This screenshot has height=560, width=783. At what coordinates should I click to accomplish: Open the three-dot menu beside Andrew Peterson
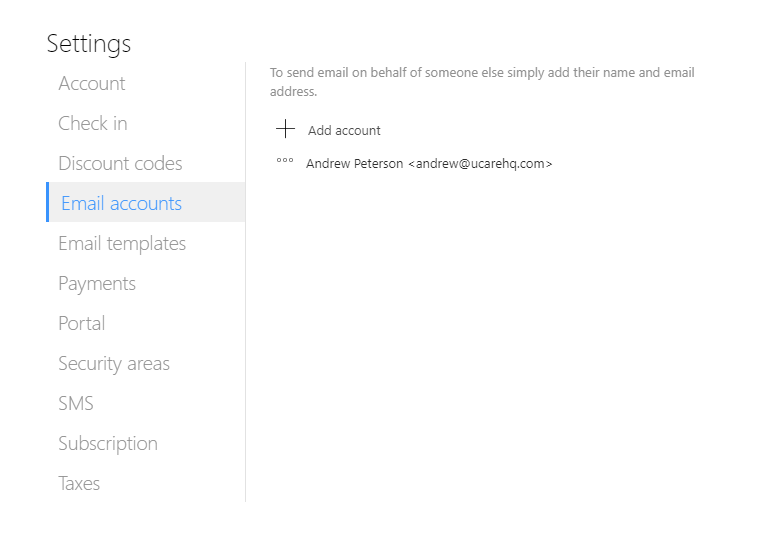[285, 160]
